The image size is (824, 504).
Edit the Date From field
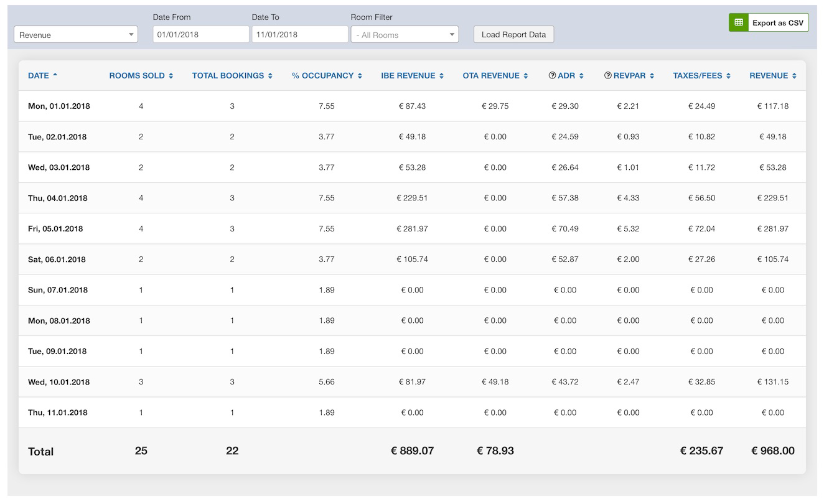coord(200,35)
